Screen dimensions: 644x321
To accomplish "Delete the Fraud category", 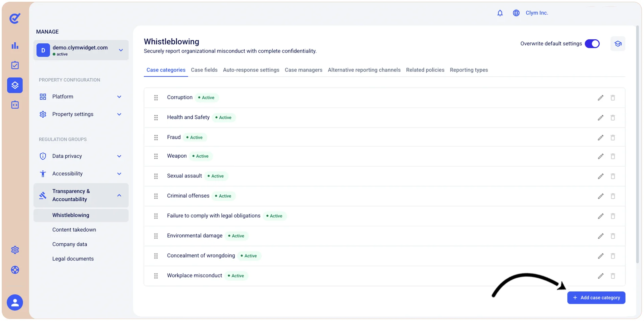I will coord(613,137).
